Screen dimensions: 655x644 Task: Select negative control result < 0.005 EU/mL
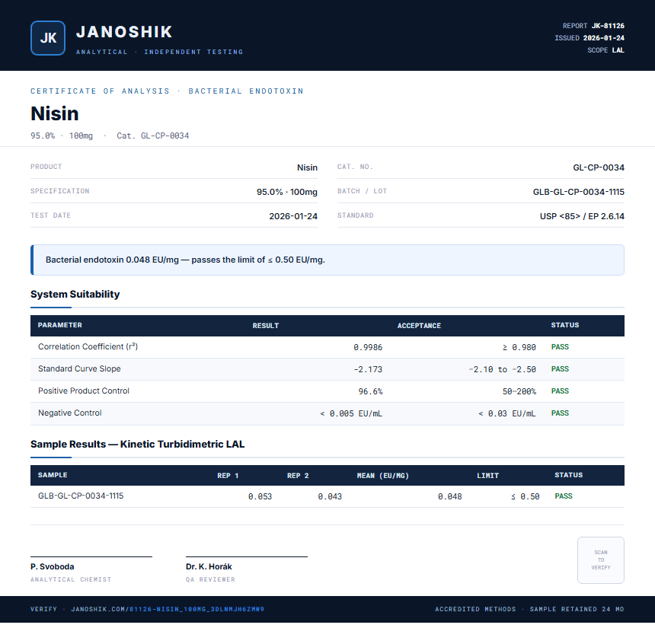(351, 413)
